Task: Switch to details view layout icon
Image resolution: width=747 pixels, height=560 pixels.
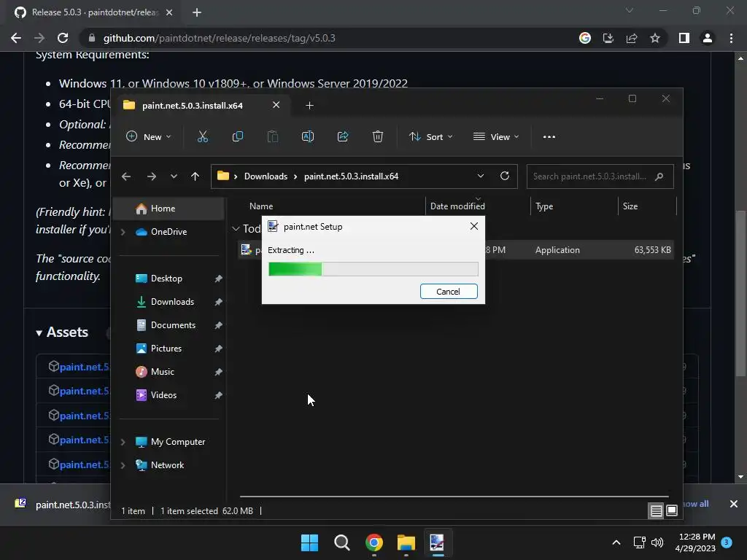Action: [656, 511]
